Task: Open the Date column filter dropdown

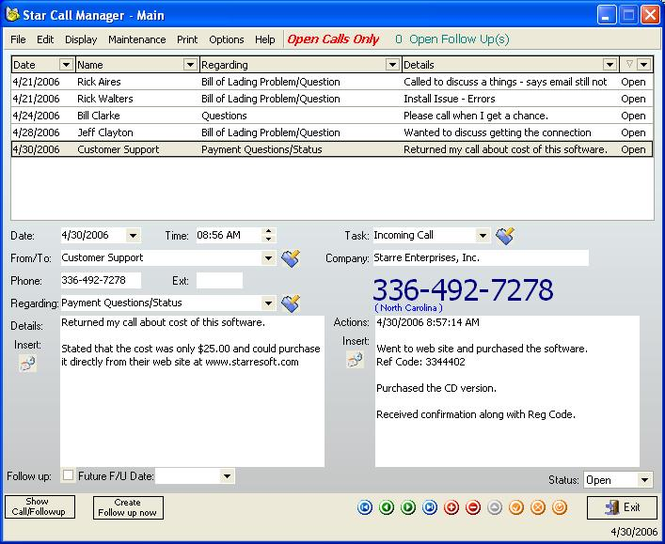Action: tap(66, 65)
